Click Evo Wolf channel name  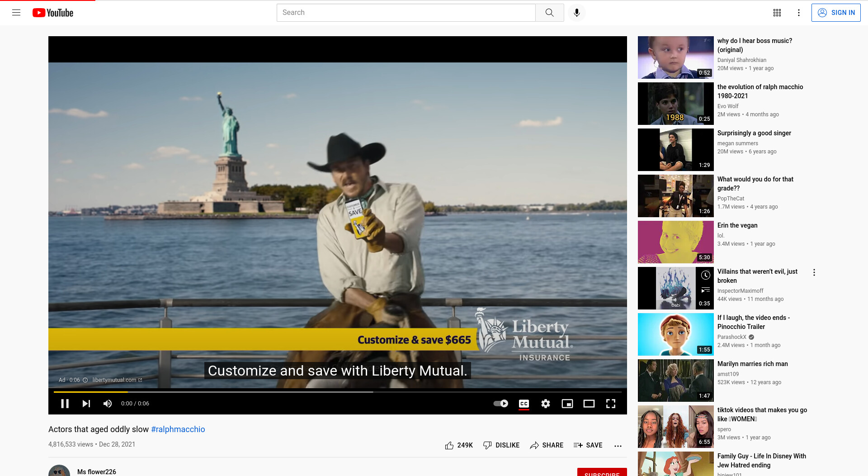coord(728,106)
